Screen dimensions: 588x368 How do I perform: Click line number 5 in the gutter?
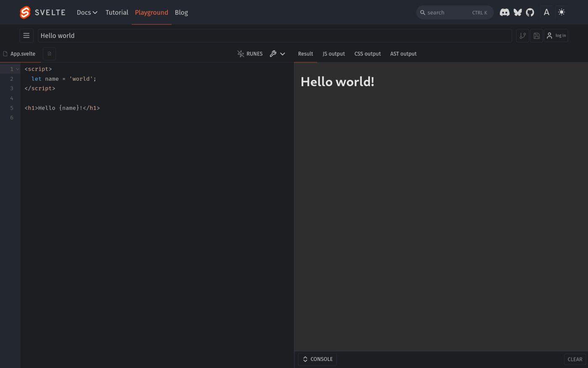click(x=12, y=108)
